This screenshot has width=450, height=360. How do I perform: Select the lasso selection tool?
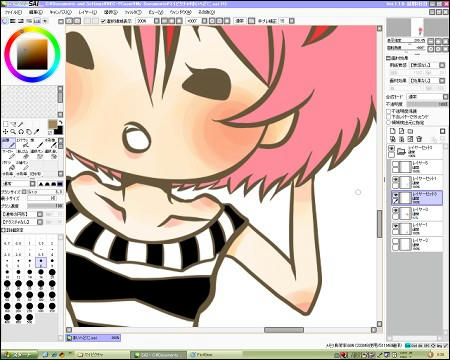pyautogui.click(x=13, y=124)
